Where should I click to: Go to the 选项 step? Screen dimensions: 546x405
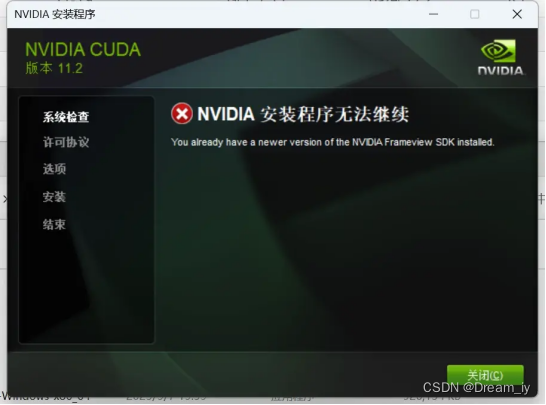[54, 169]
